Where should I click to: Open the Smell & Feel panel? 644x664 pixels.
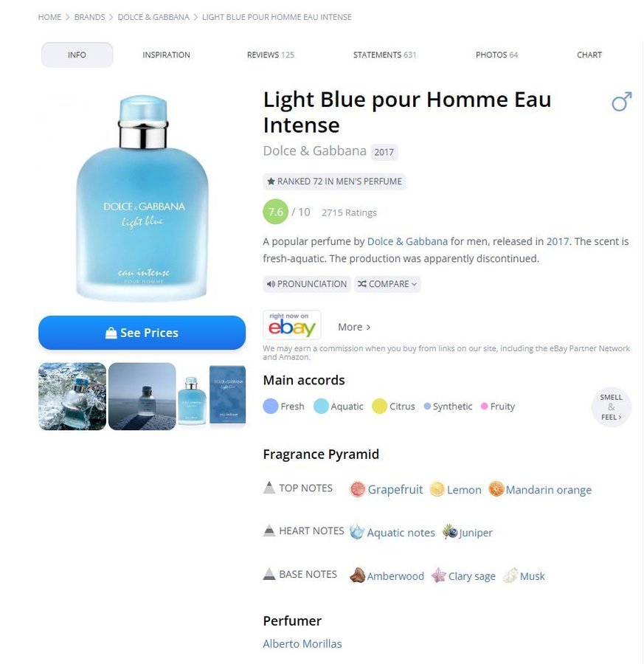[x=611, y=407]
